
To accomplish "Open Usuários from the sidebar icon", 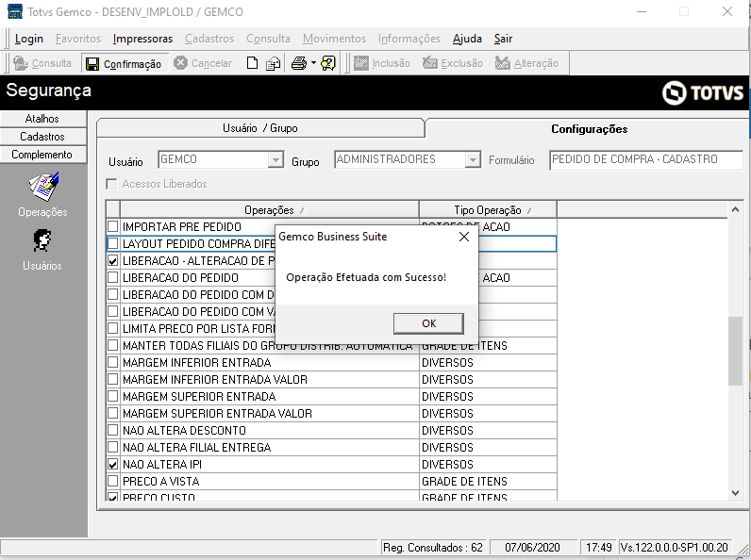I will click(42, 240).
